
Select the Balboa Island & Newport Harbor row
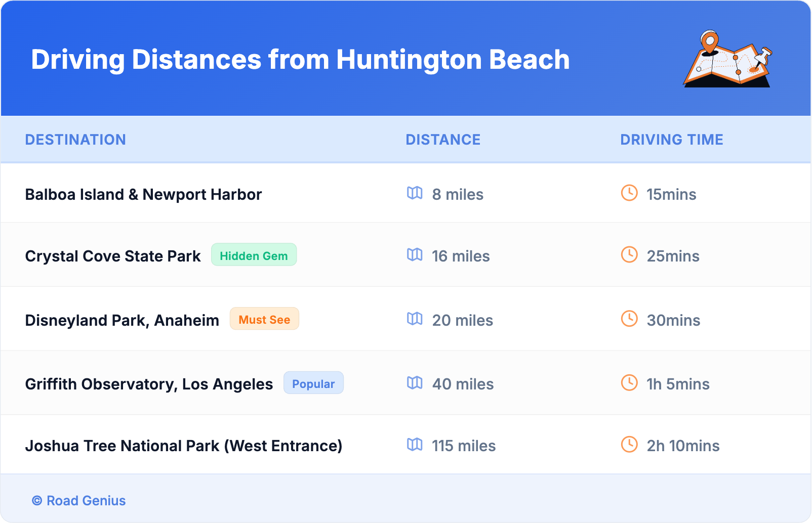[143, 195]
